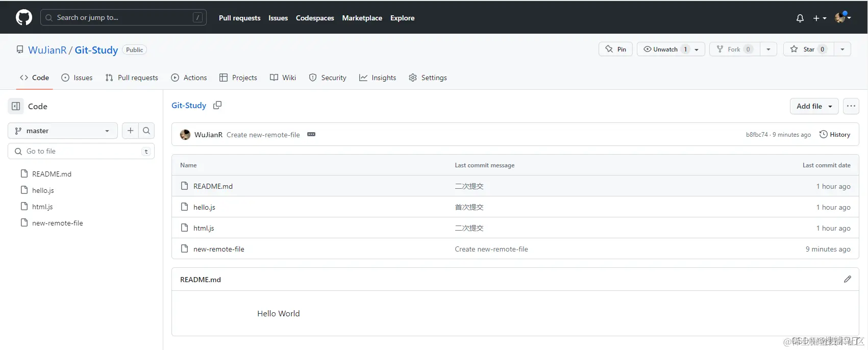Open README.md in the file table
Screen dimensions: 868x350
(x=213, y=186)
